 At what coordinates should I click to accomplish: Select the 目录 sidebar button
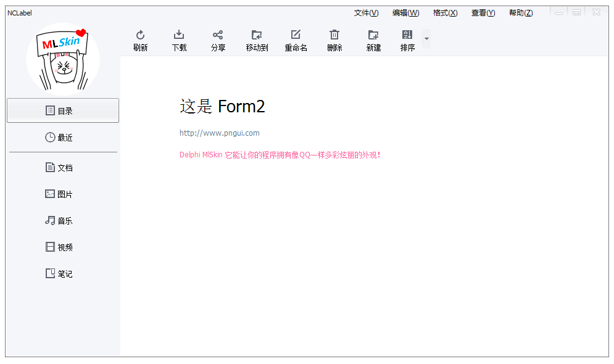click(x=63, y=110)
